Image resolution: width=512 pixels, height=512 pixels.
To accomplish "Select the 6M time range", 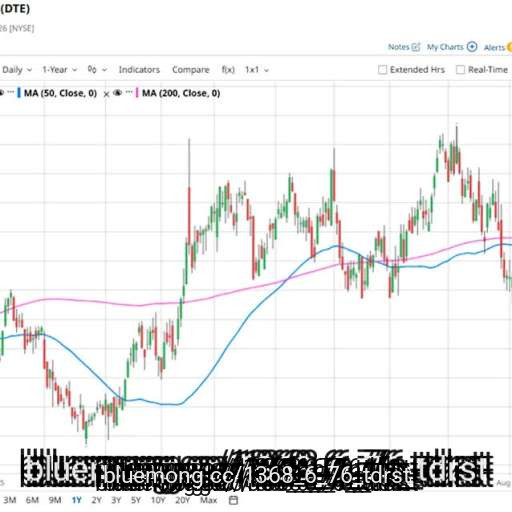I will (x=32, y=500).
